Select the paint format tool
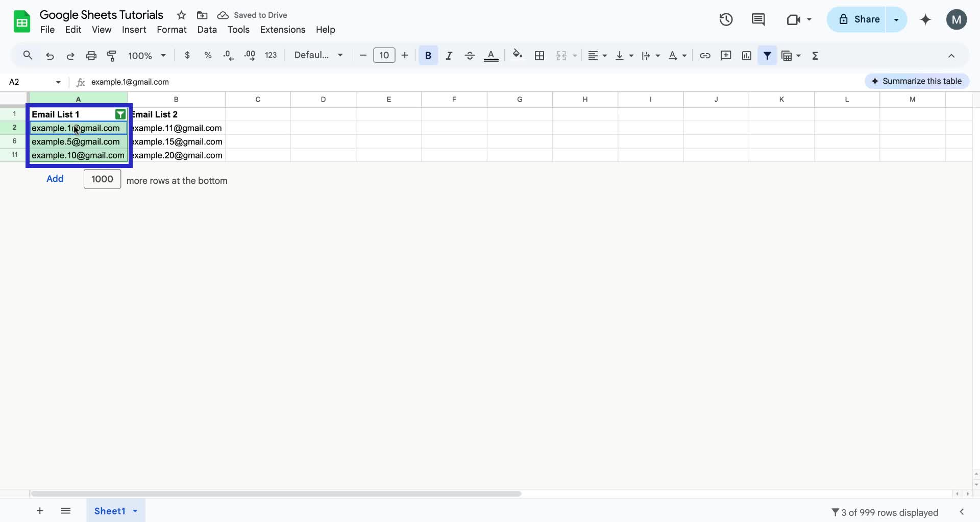Image resolution: width=980 pixels, height=522 pixels. [x=112, y=56]
